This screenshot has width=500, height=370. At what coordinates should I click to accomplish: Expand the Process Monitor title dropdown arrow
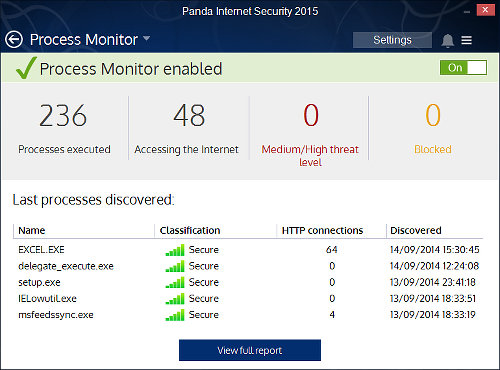(x=146, y=39)
